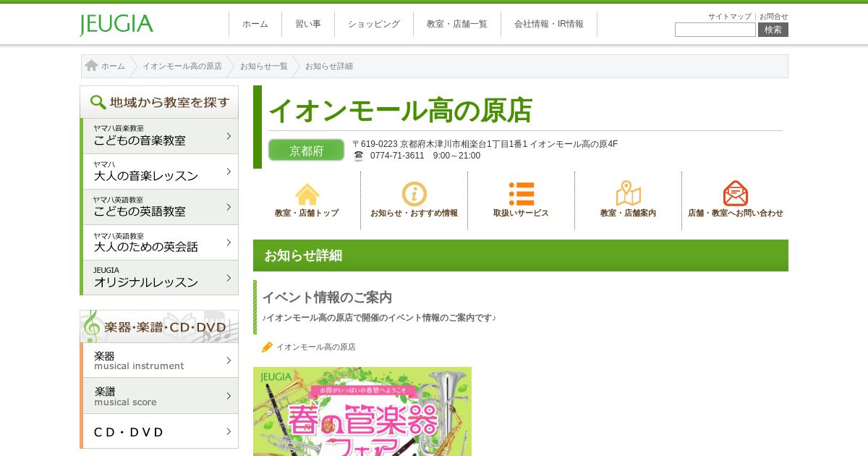Open 教室・店舗一覧 menu item
The image size is (868, 456).
[457, 24]
